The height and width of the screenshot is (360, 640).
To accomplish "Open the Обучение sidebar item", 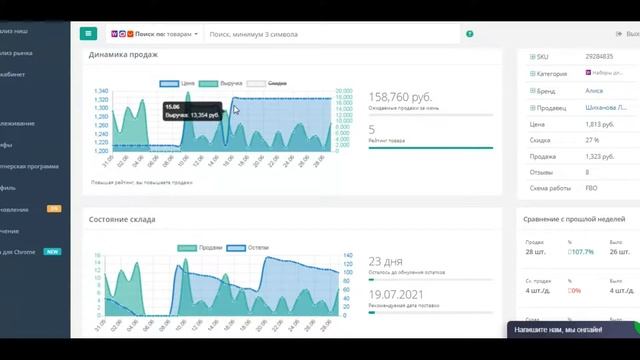I will (10, 231).
